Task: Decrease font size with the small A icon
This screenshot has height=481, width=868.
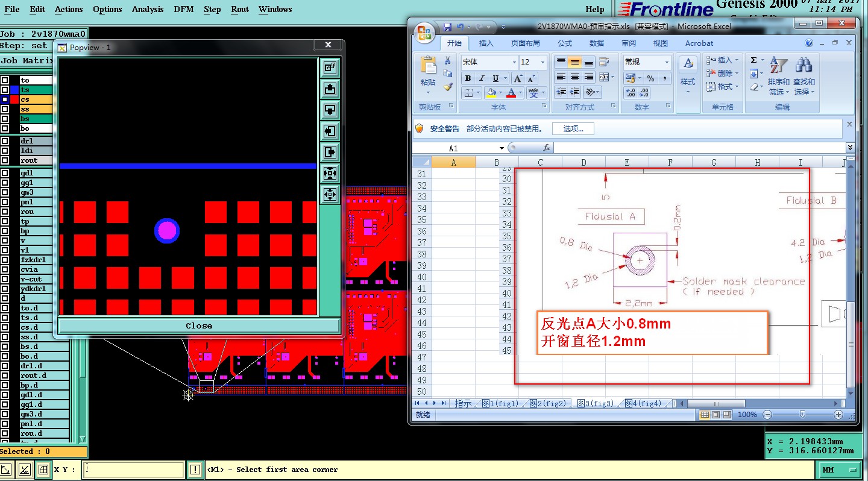Action: click(x=531, y=78)
